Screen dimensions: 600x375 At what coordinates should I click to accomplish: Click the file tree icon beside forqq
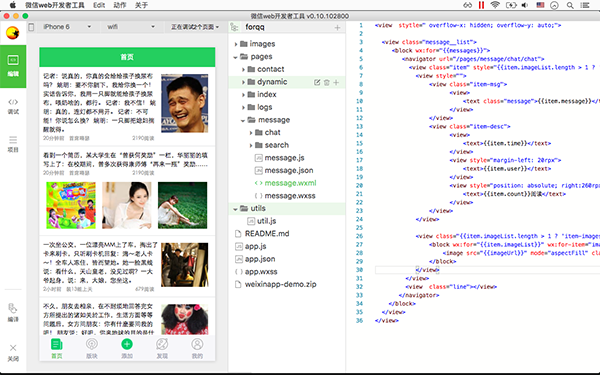(235, 27)
